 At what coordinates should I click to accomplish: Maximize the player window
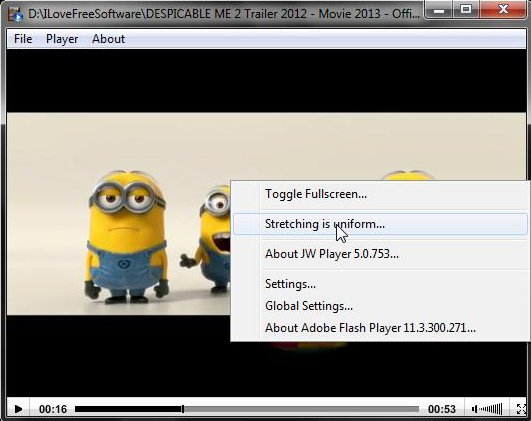pyautogui.click(x=466, y=9)
